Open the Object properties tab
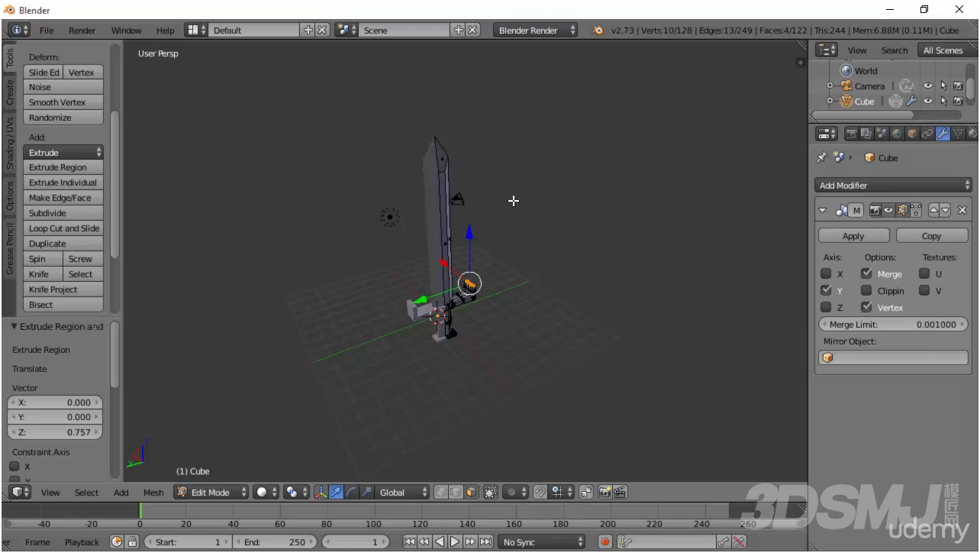 [x=912, y=134]
